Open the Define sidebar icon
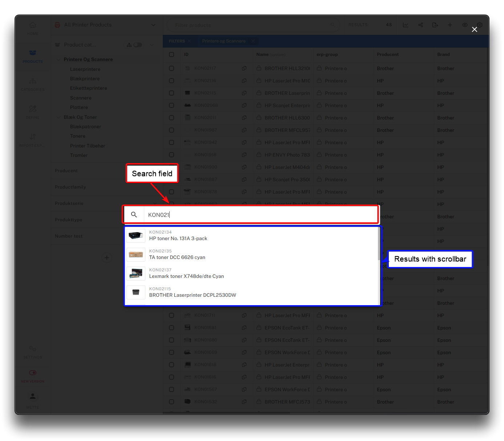 pos(33,112)
